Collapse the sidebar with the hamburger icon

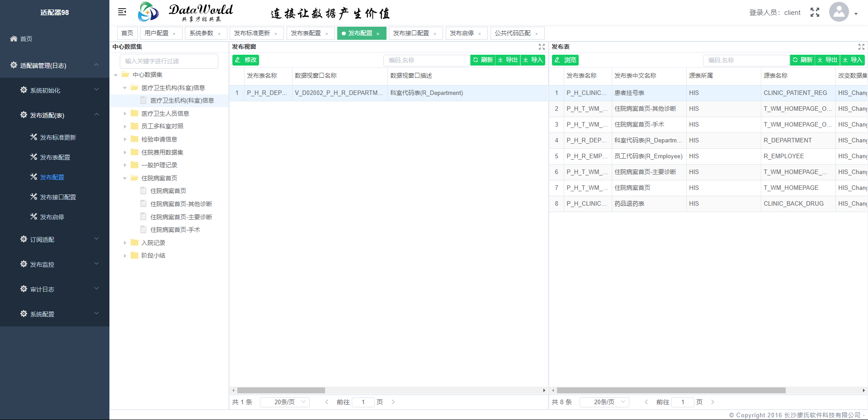tap(122, 12)
